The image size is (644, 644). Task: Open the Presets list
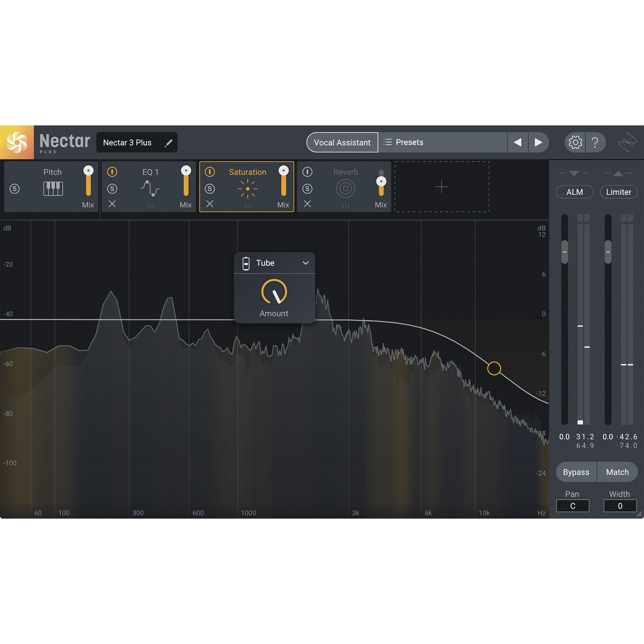click(443, 142)
